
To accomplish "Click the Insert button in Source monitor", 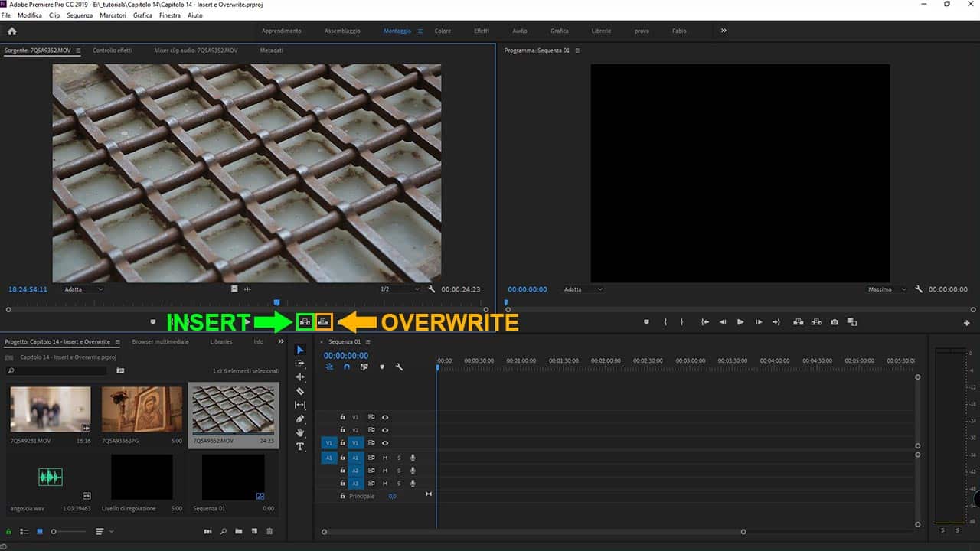I will click(305, 322).
